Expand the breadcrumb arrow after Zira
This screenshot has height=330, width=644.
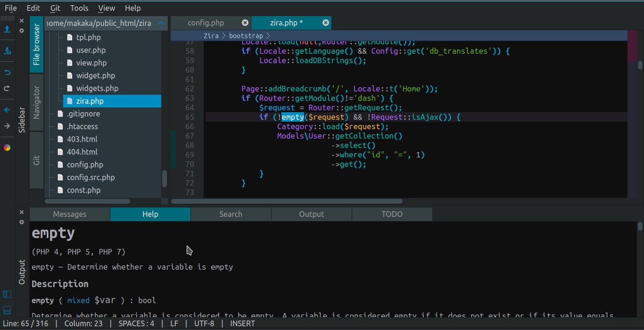(224, 36)
